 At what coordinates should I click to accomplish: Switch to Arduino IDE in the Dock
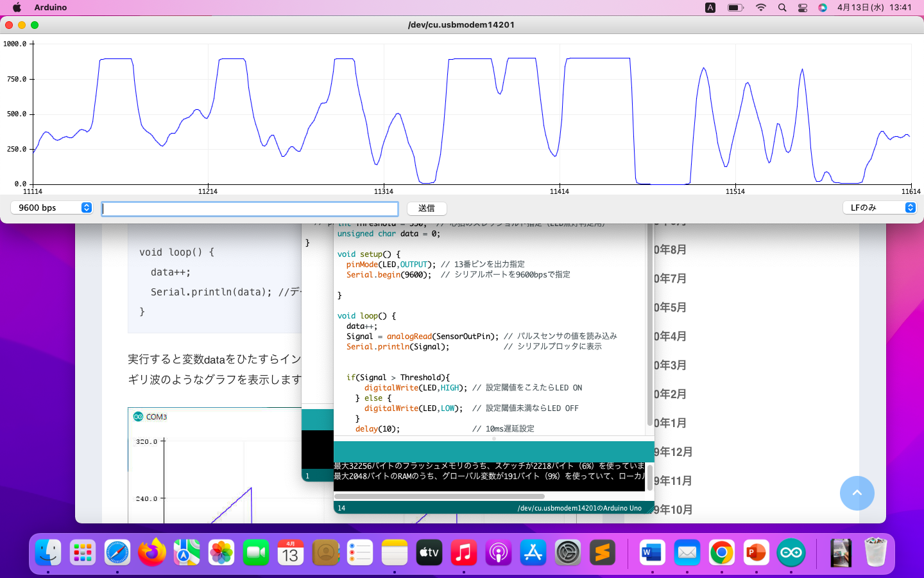coord(791,552)
